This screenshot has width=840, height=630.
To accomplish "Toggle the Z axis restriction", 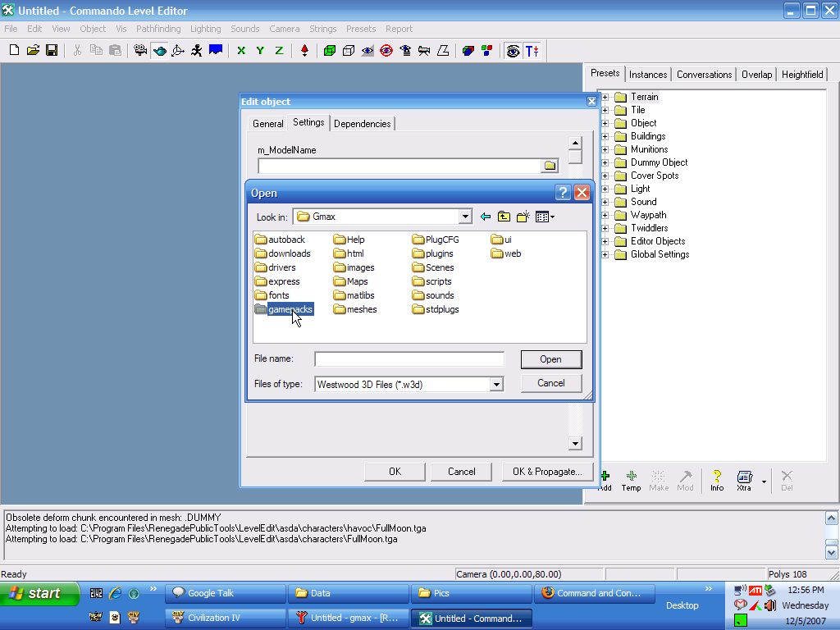I will 279,51.
